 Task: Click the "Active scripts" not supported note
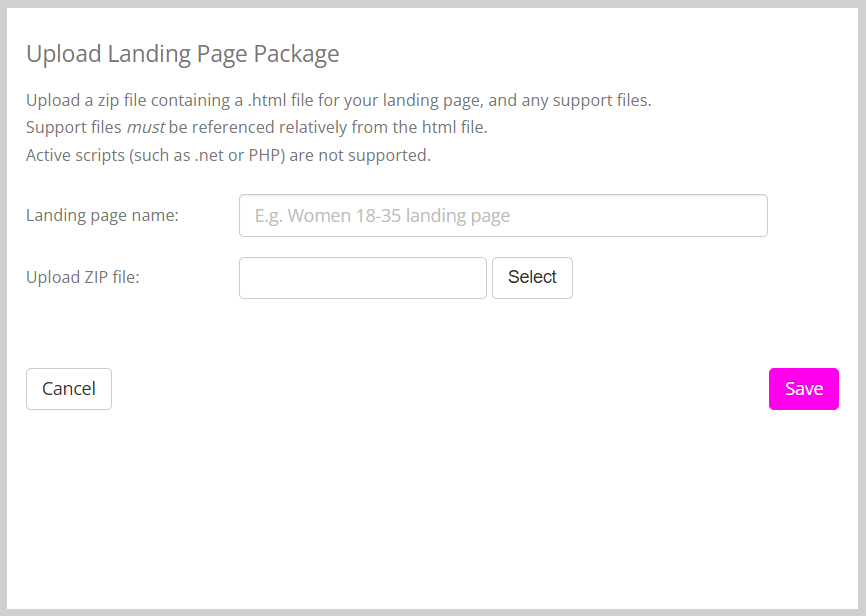(228, 155)
